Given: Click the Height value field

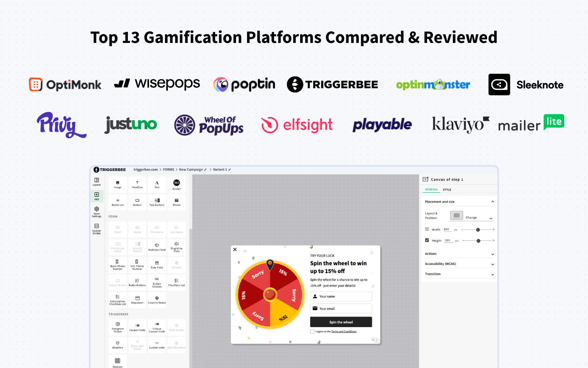Looking at the screenshot, I should (x=448, y=240).
